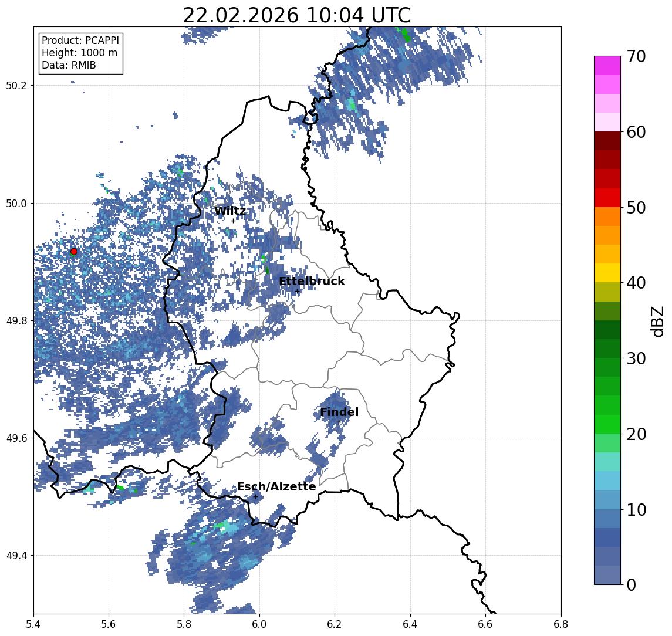Click the 30 dBZ colorbar label

[x=636, y=358]
